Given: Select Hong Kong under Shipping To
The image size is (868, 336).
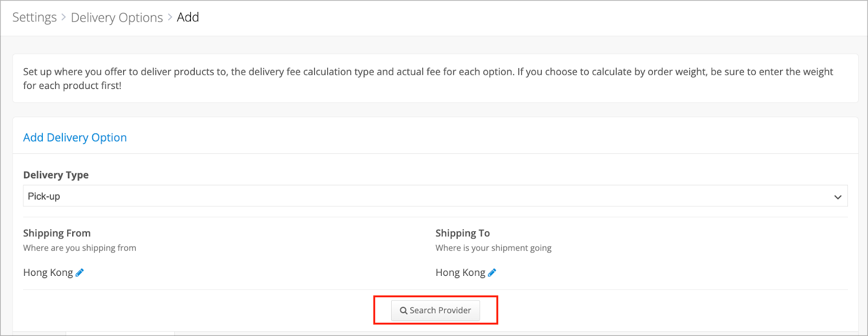Looking at the screenshot, I should click(460, 273).
